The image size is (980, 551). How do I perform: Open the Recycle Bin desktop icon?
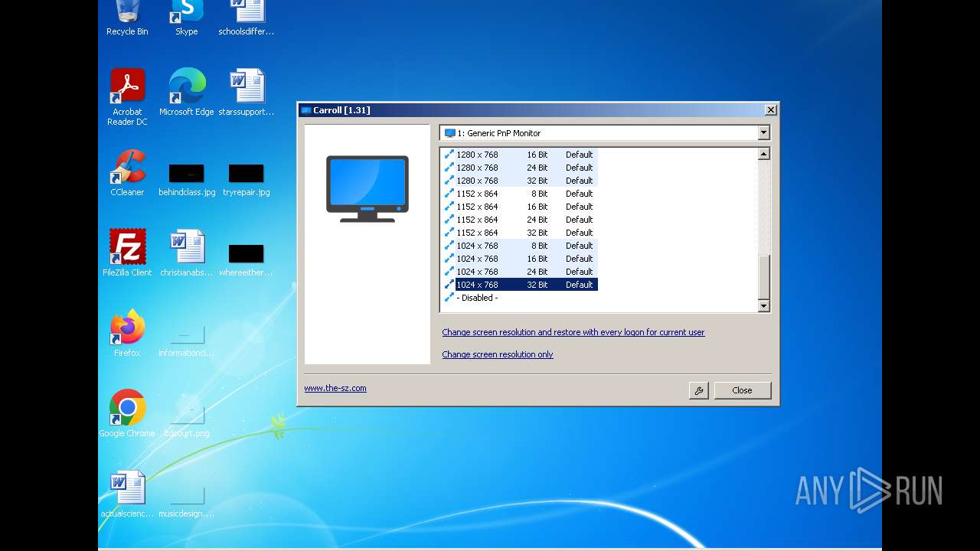point(127,18)
